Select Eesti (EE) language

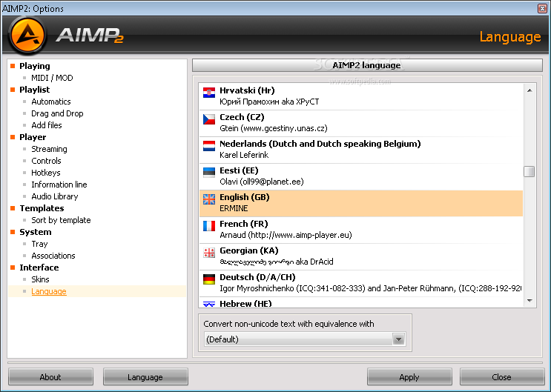(361, 176)
